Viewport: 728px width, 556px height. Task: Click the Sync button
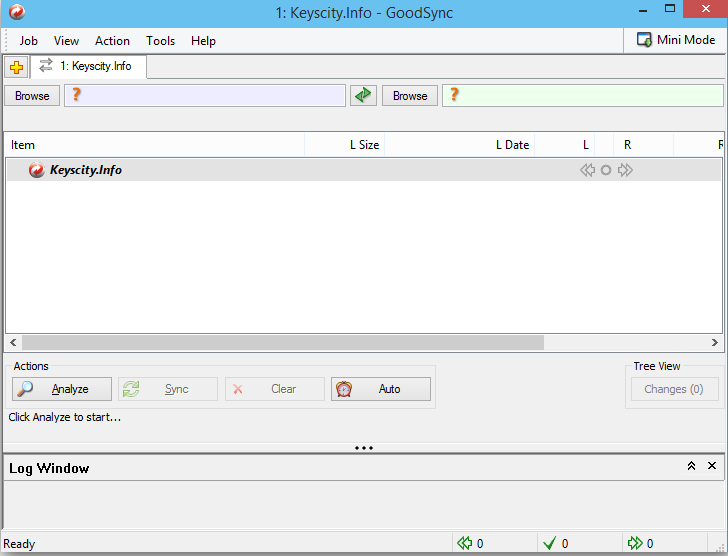click(168, 389)
